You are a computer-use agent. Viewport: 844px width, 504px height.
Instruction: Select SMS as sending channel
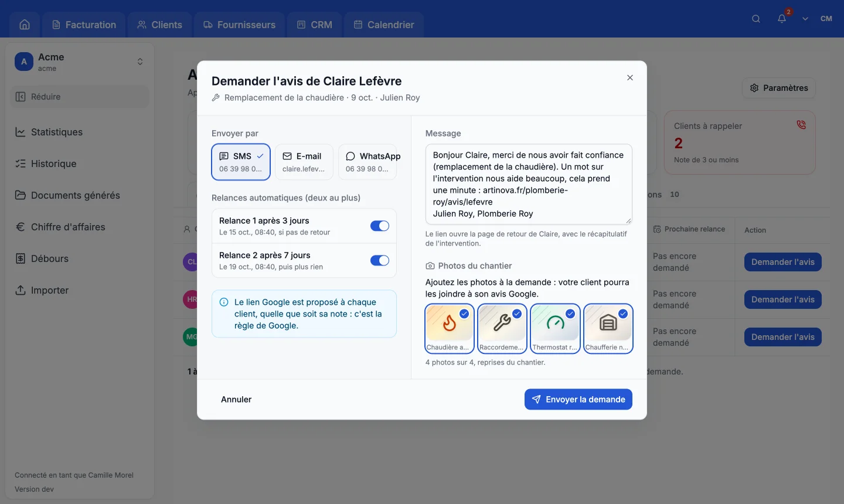(x=241, y=162)
